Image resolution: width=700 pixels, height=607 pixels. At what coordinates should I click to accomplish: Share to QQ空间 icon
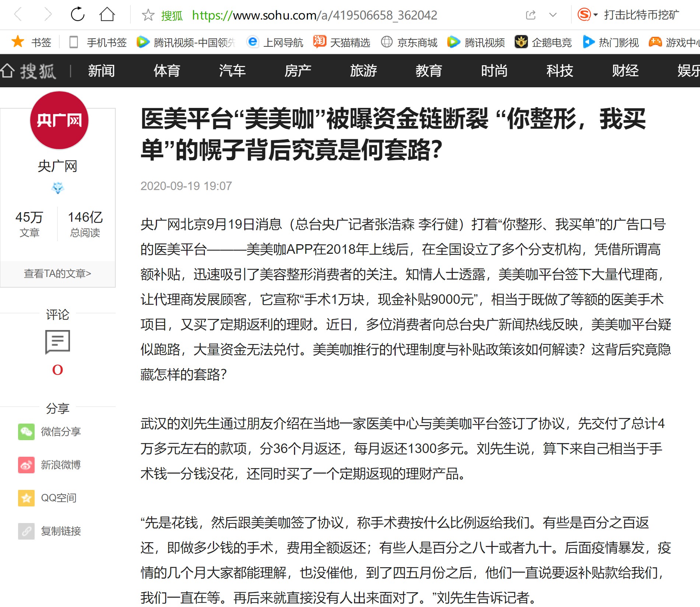pyautogui.click(x=26, y=498)
